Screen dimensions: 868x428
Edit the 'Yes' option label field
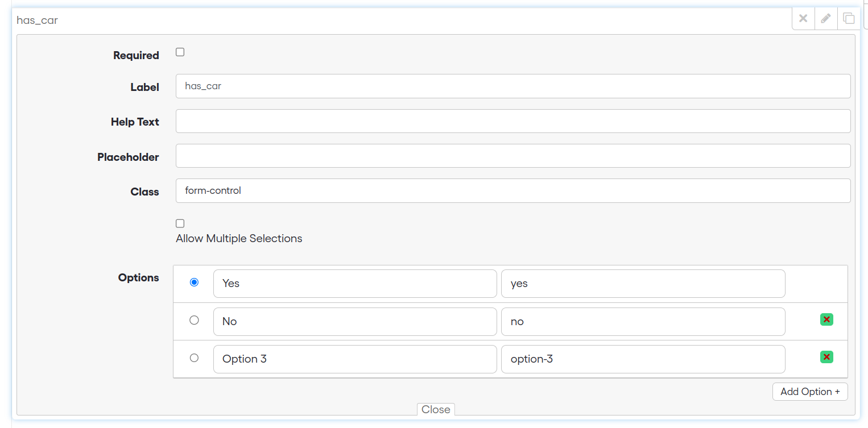(x=354, y=283)
